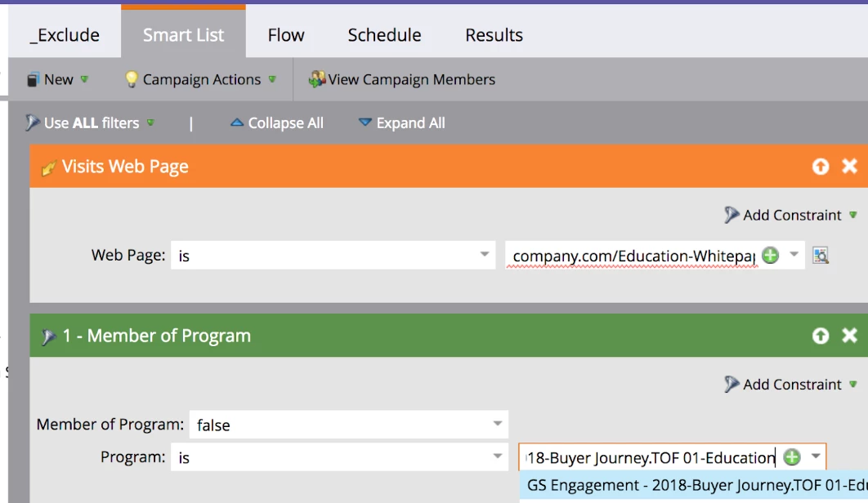Click the green plus icon beside Program value

tap(791, 456)
